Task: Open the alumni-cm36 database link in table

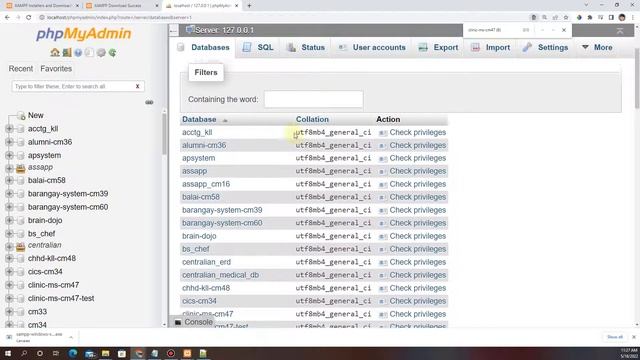Action: [x=204, y=145]
